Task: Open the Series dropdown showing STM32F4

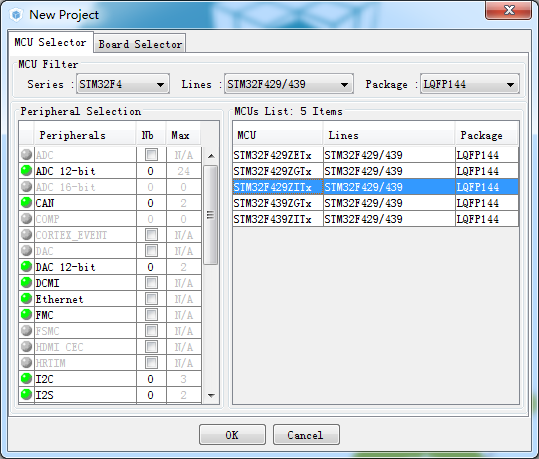Action: (x=123, y=84)
